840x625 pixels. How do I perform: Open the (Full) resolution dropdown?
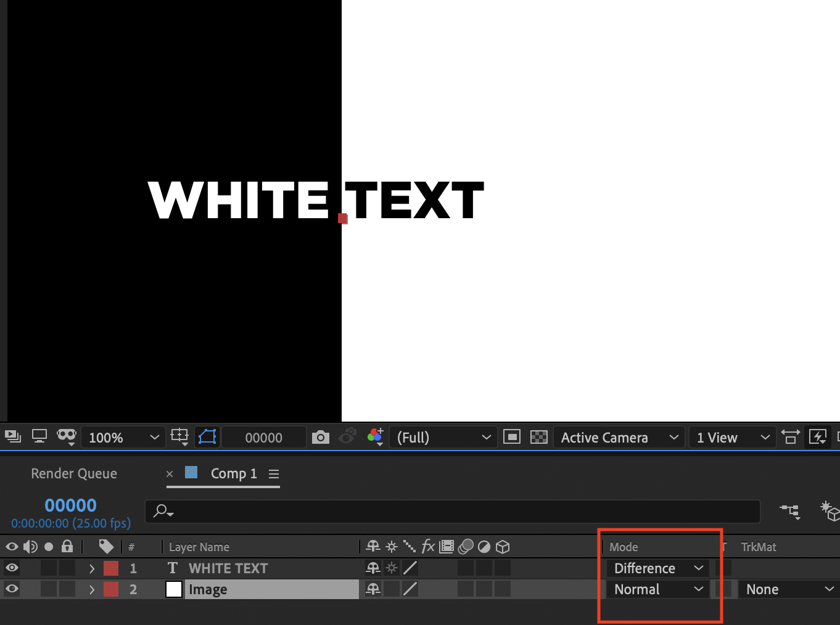[443, 437]
